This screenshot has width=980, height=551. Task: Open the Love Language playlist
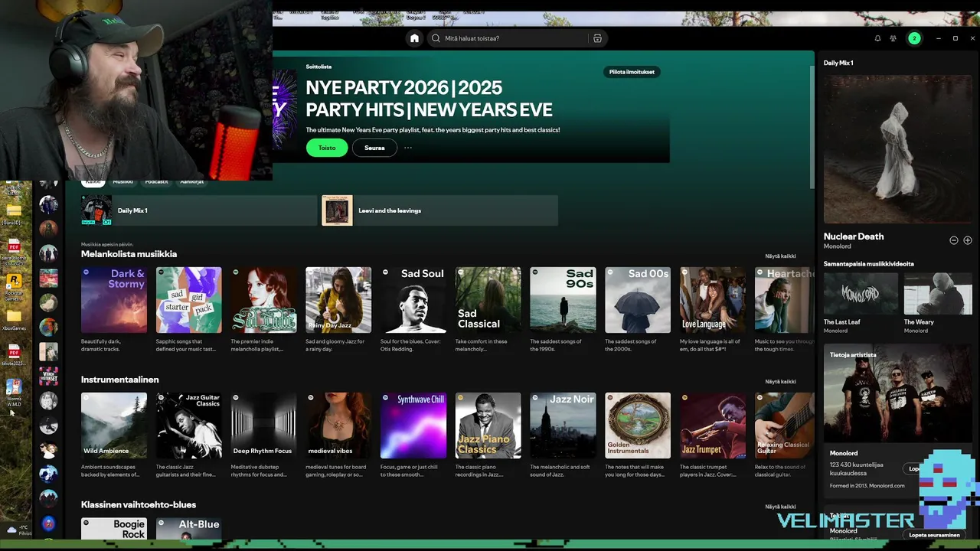coord(713,300)
